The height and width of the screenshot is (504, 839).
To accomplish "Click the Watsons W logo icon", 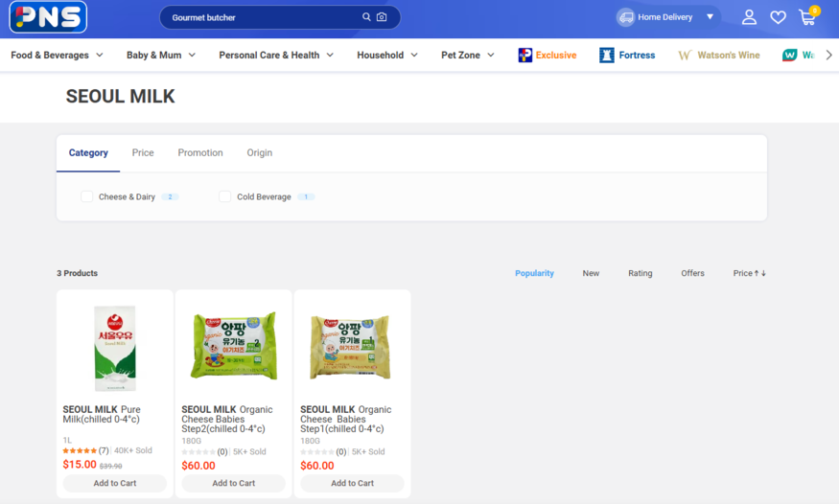I will point(790,55).
